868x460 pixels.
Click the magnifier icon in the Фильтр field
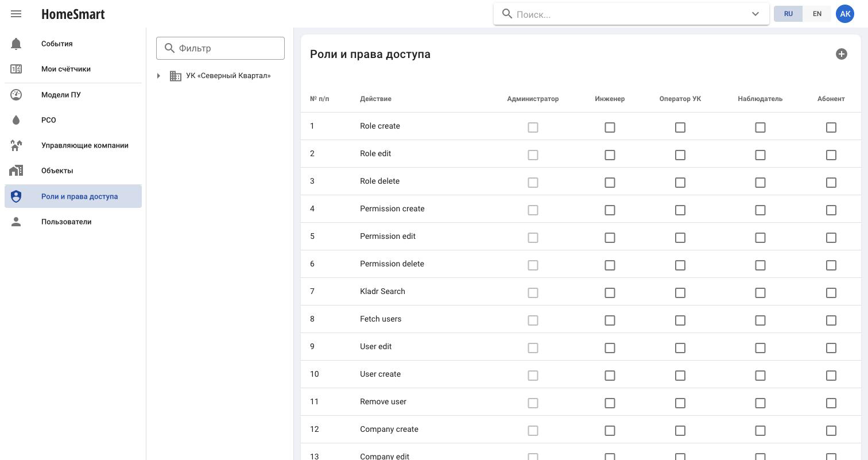point(169,48)
